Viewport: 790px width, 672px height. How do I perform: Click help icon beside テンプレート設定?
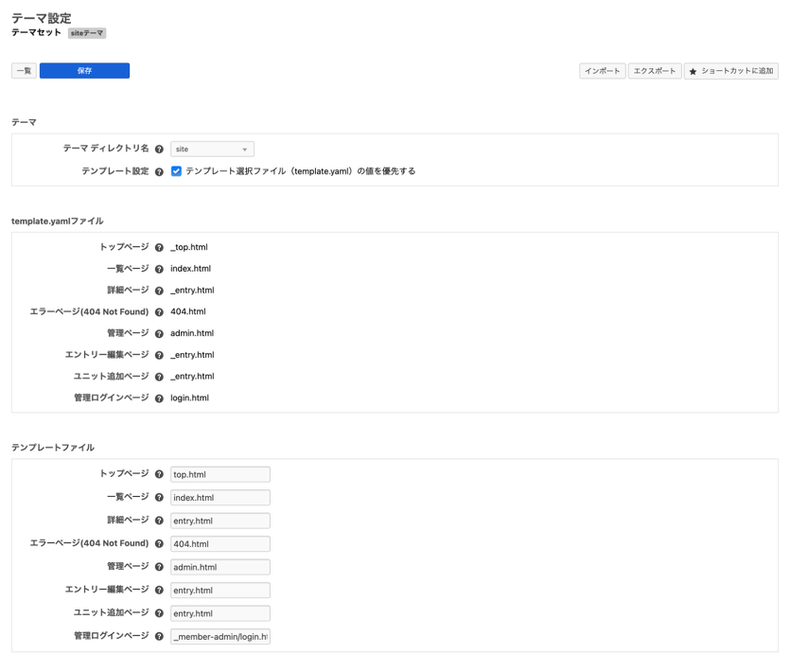(159, 172)
